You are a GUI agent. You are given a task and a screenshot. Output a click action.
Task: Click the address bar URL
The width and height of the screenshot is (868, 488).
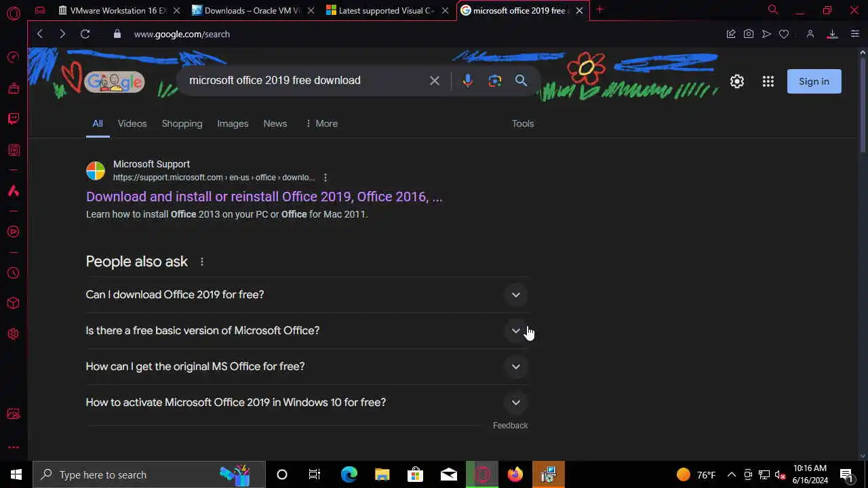[182, 34]
